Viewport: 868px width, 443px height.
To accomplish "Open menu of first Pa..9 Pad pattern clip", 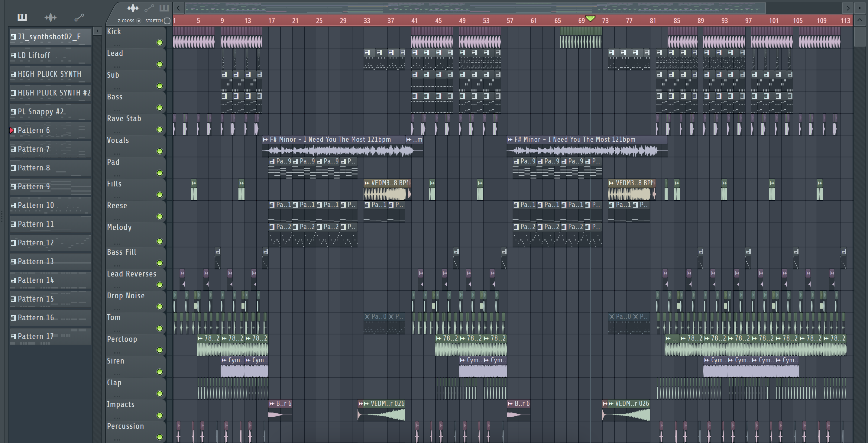I will pos(272,161).
